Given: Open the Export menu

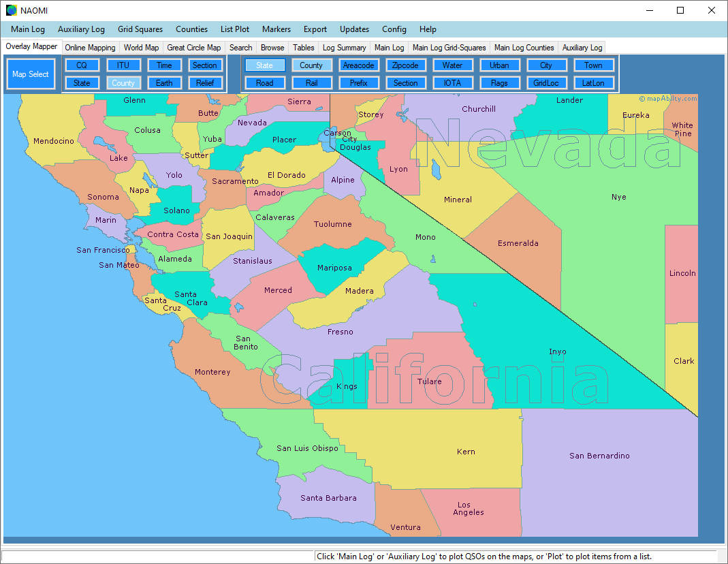Looking at the screenshot, I should click(315, 29).
